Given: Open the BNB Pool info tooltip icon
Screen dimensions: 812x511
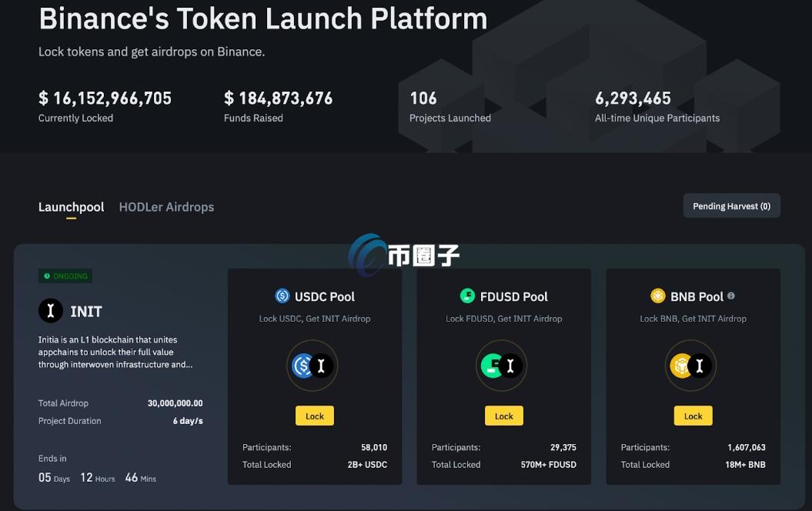Looking at the screenshot, I should coord(730,296).
